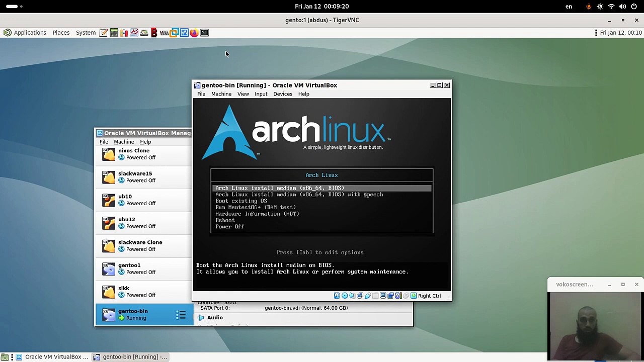644x362 pixels.
Task: Launch Firefox from the top panel
Action: point(194,33)
